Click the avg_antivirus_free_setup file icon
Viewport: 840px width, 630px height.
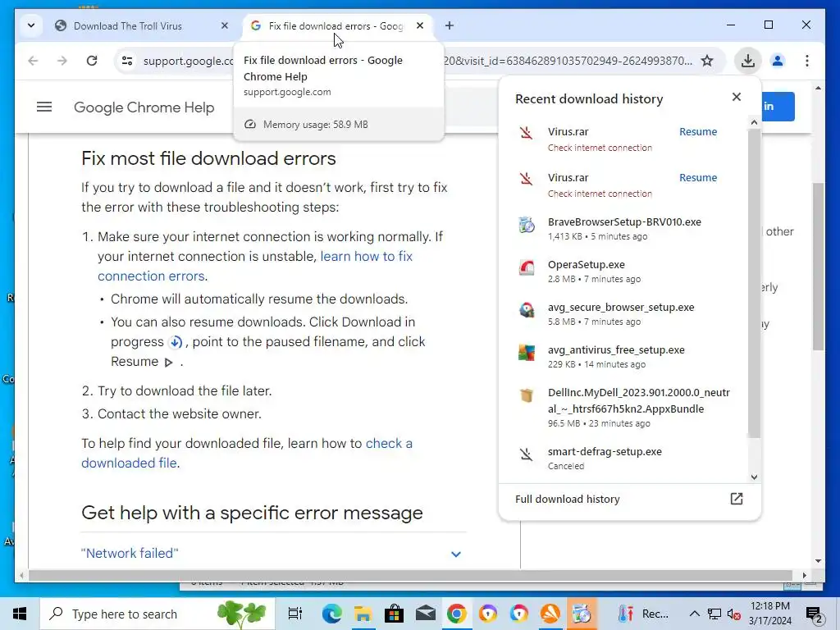(x=527, y=353)
